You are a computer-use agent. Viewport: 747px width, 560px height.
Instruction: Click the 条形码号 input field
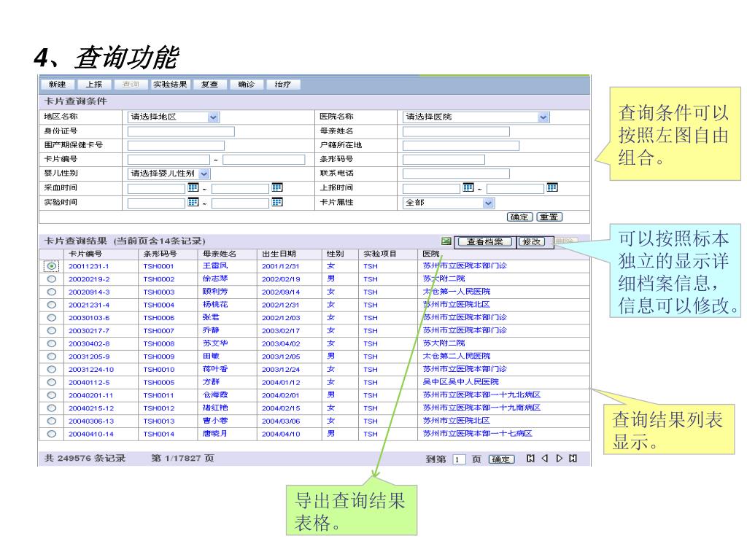[444, 160]
